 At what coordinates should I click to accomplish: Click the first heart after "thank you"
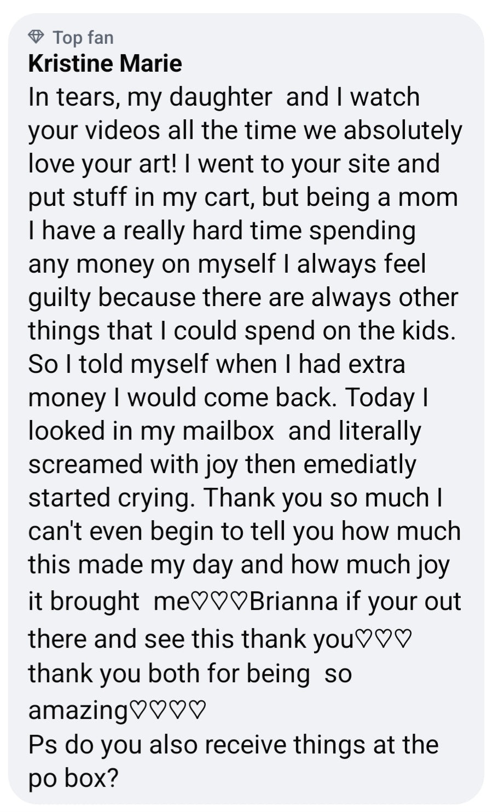pos(363,639)
